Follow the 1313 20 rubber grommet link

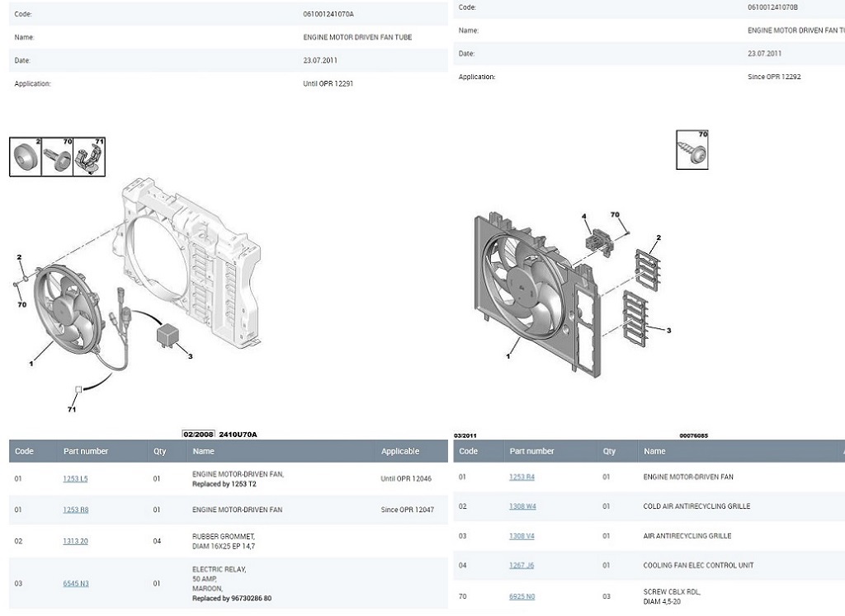pyautogui.click(x=75, y=541)
